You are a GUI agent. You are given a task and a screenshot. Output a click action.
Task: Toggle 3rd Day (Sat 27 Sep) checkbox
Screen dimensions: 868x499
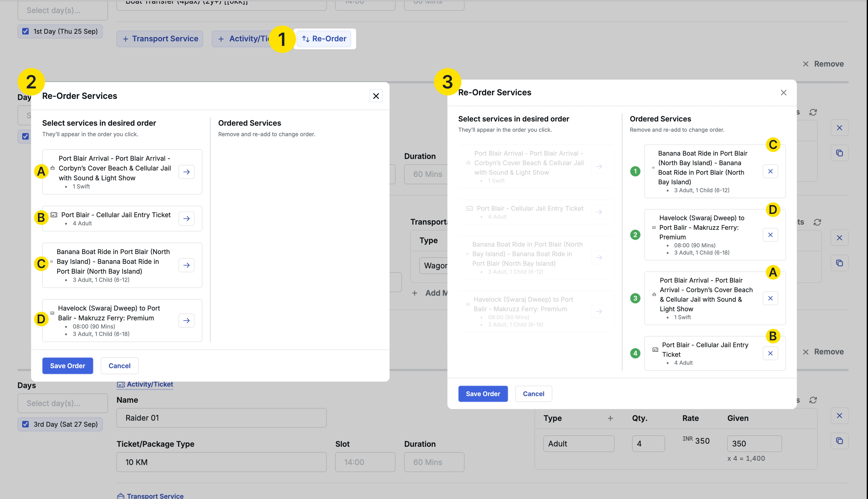tap(26, 424)
